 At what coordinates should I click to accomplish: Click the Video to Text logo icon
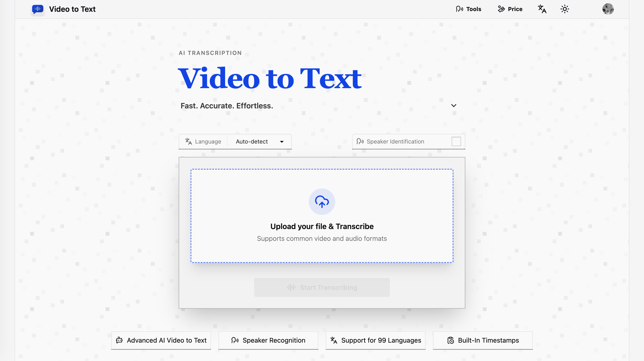[x=37, y=9]
